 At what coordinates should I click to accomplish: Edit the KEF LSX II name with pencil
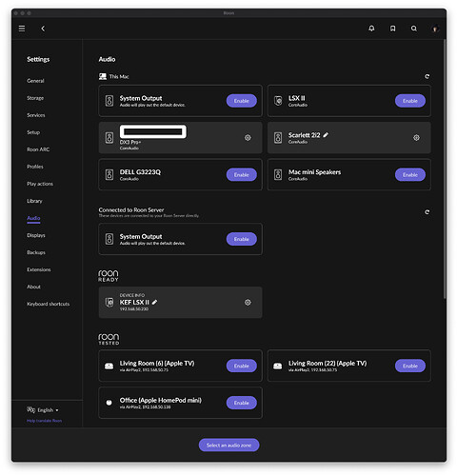(x=154, y=302)
